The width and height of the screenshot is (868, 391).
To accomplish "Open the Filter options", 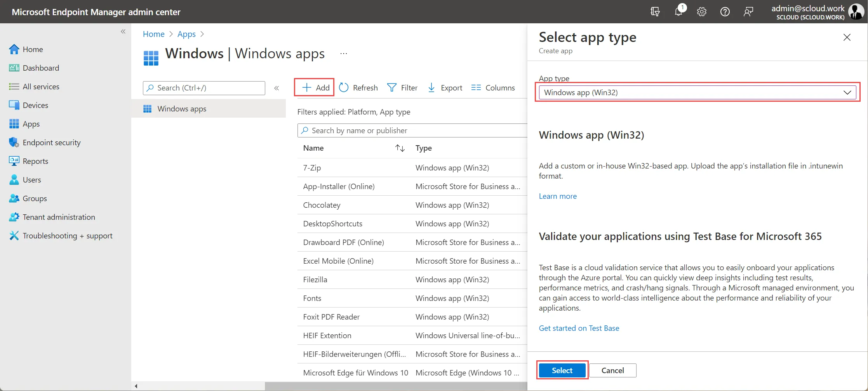I will [402, 88].
